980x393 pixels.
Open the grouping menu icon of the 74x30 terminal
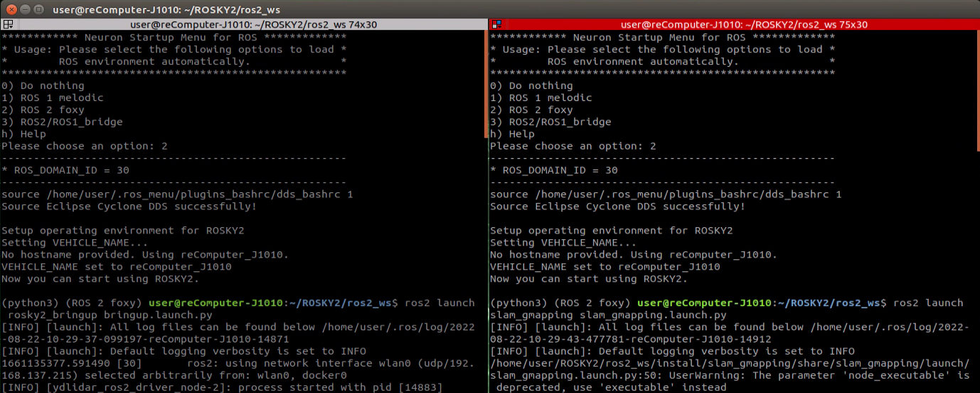(7, 24)
